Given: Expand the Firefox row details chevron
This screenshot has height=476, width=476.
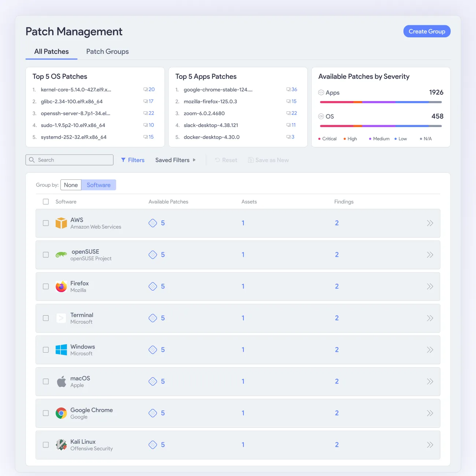Looking at the screenshot, I should (x=430, y=286).
